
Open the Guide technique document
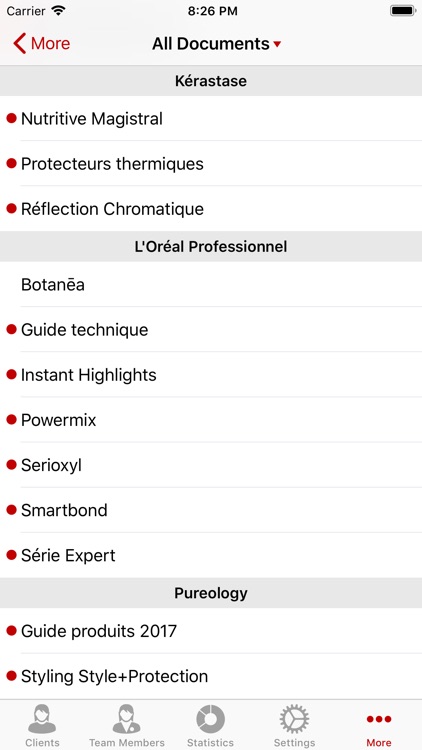click(x=211, y=330)
